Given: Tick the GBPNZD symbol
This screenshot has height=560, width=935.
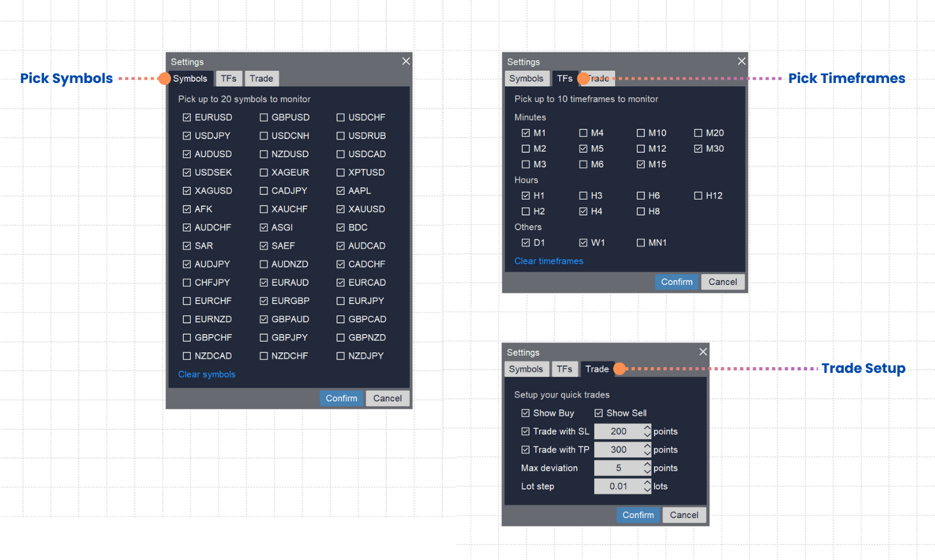Looking at the screenshot, I should point(340,338).
